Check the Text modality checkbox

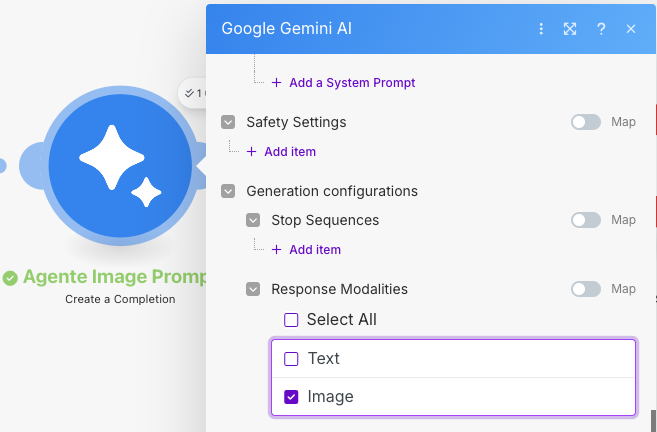click(x=292, y=359)
